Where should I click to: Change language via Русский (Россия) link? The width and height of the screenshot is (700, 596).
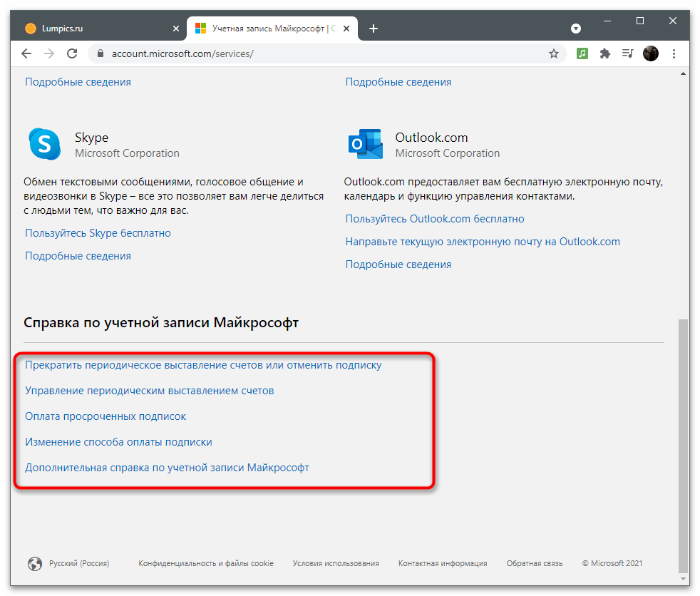tap(79, 563)
